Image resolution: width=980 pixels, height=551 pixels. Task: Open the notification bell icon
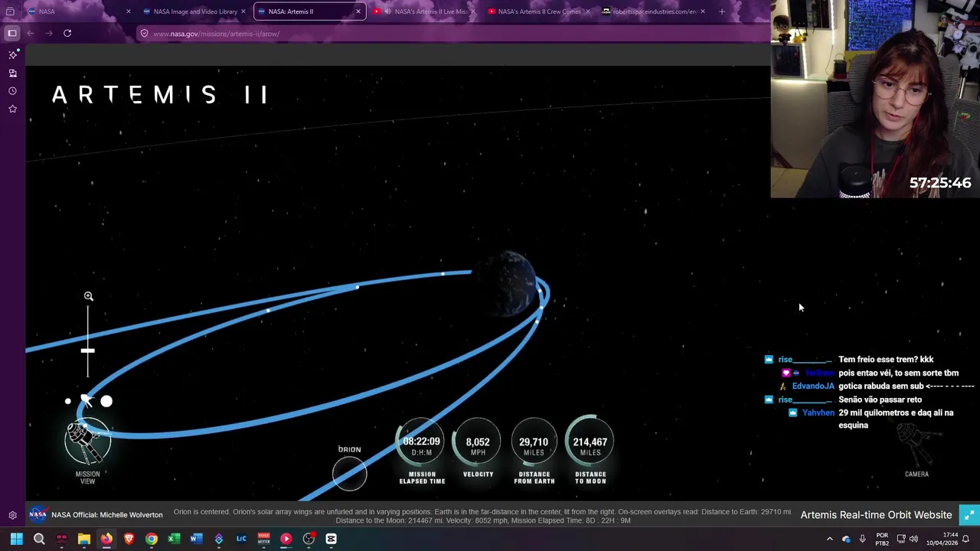[966, 539]
